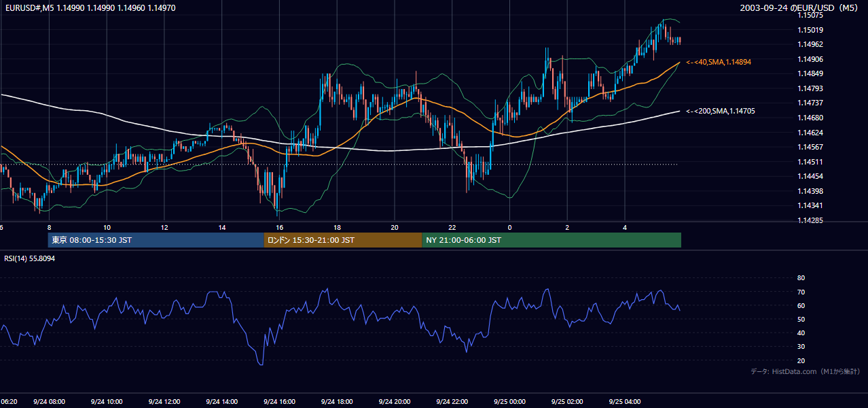Click RSI level 70 on the axis
This screenshot has height=408, width=868.
tap(801, 292)
